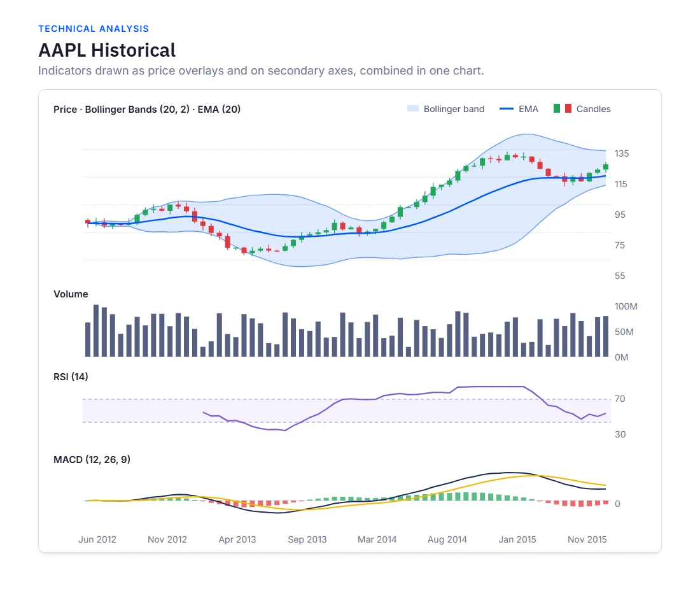Click the Mar 2014 date label
This screenshot has height=591, width=700.
coord(377,539)
